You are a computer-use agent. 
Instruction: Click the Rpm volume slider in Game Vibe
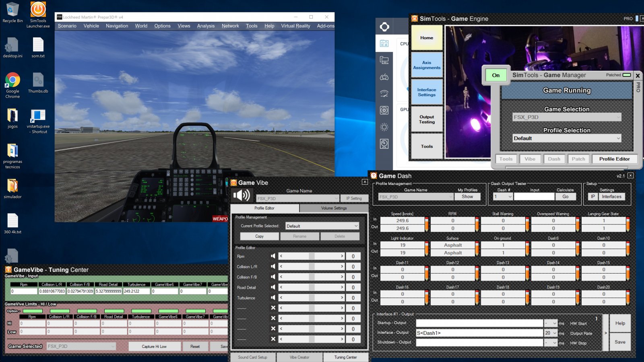312,256
